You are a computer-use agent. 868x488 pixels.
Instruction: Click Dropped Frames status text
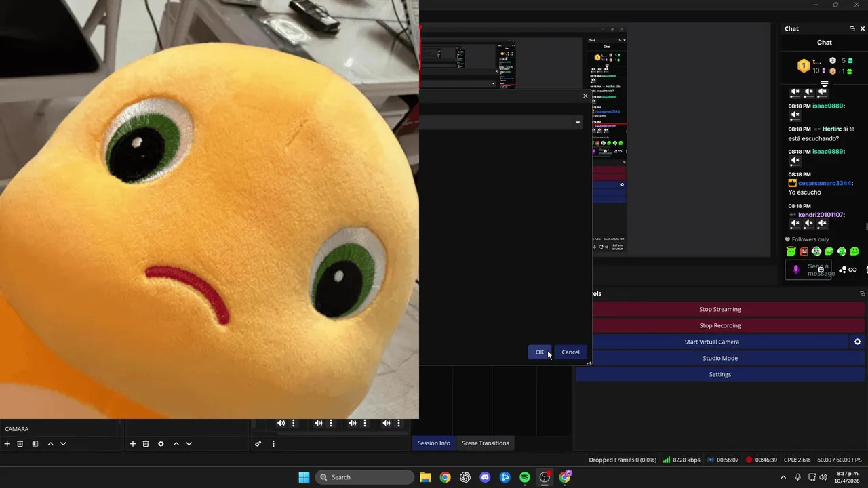tap(623, 460)
